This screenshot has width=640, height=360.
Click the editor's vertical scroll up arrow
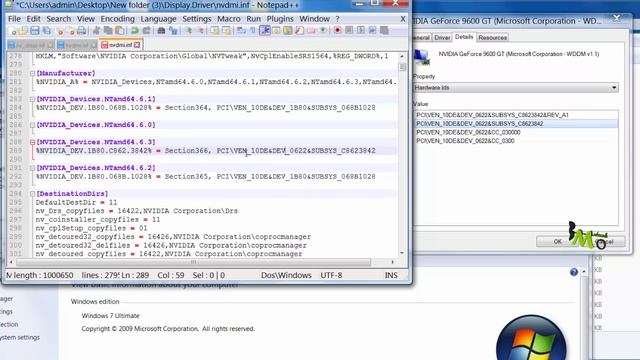click(x=402, y=56)
